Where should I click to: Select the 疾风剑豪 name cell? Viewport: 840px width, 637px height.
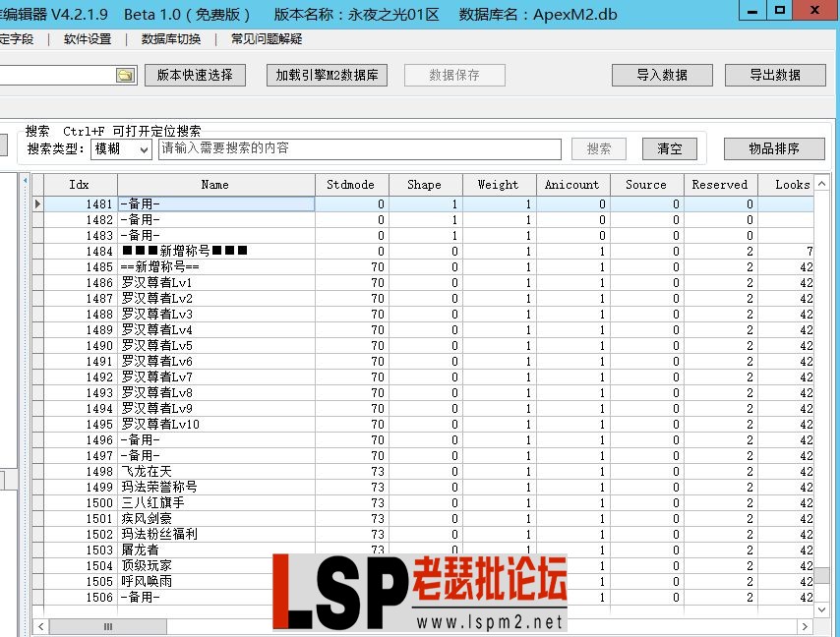[215, 519]
